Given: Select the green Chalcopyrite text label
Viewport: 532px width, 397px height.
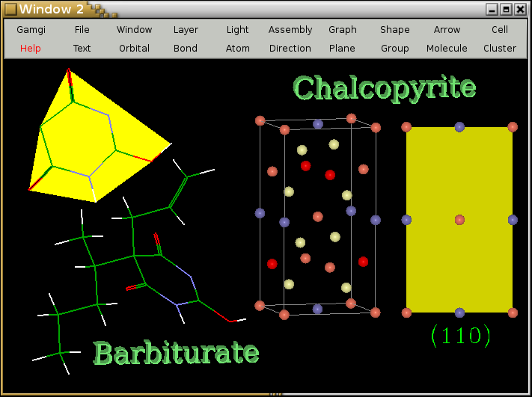Looking at the screenshot, I should [x=384, y=87].
